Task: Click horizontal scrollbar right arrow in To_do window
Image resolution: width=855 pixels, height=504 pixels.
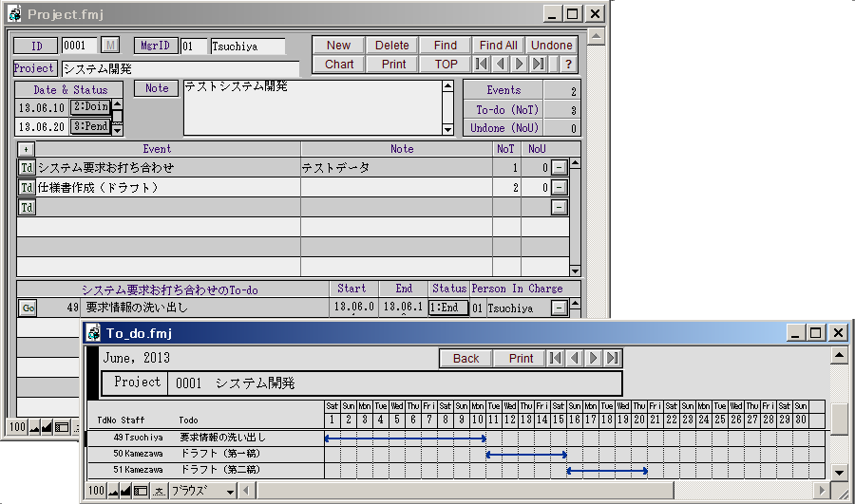Action: (822, 491)
